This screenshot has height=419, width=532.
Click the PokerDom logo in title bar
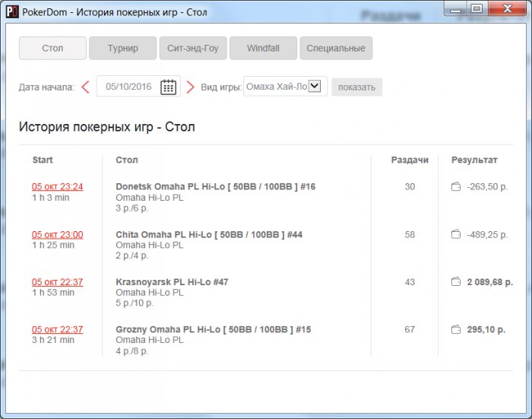point(12,12)
